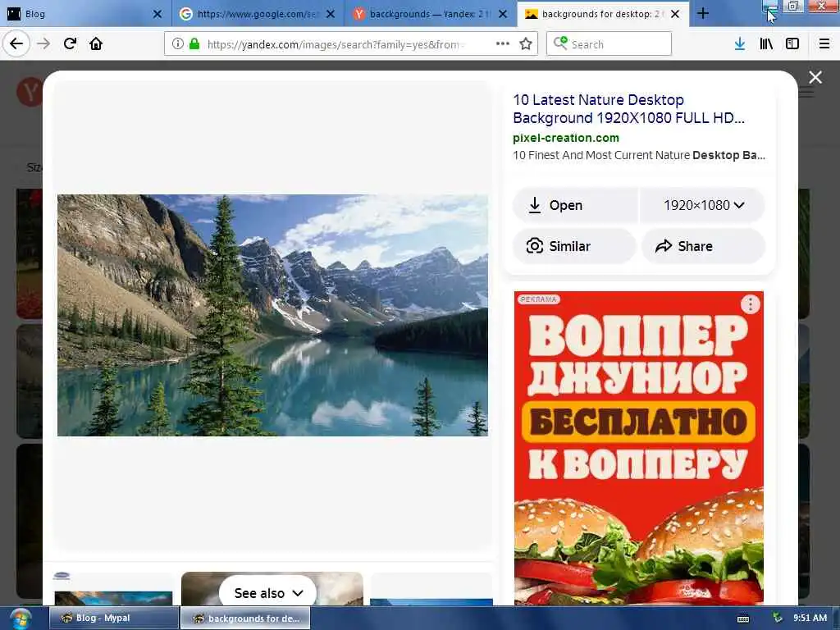Screen dimensions: 840x630
Task: Open the 10 Latest Nature Desktop link
Action: tap(628, 109)
